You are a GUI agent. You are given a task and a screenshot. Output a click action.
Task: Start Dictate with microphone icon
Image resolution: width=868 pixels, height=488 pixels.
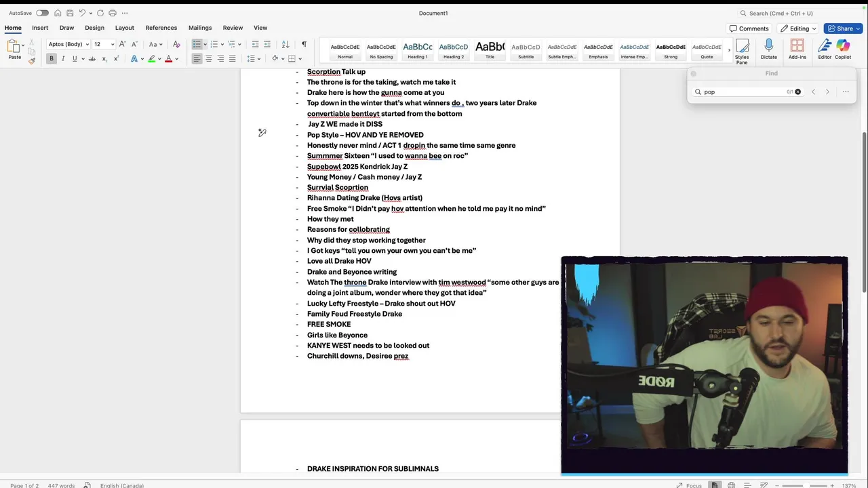(769, 49)
